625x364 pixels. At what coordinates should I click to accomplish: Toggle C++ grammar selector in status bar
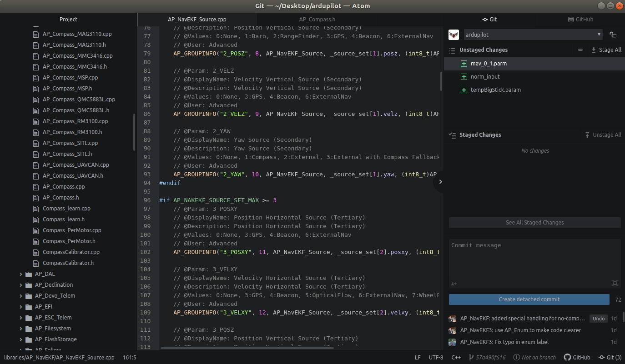(456, 358)
